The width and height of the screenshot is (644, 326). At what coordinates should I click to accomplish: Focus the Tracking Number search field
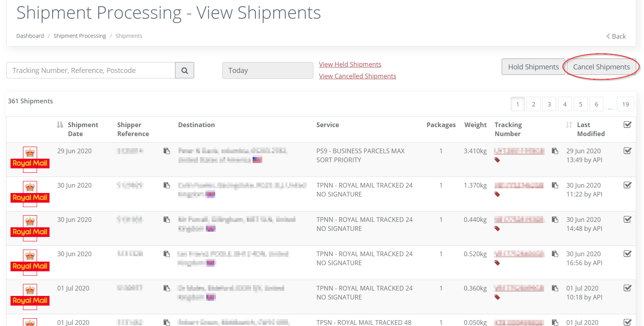(91, 71)
